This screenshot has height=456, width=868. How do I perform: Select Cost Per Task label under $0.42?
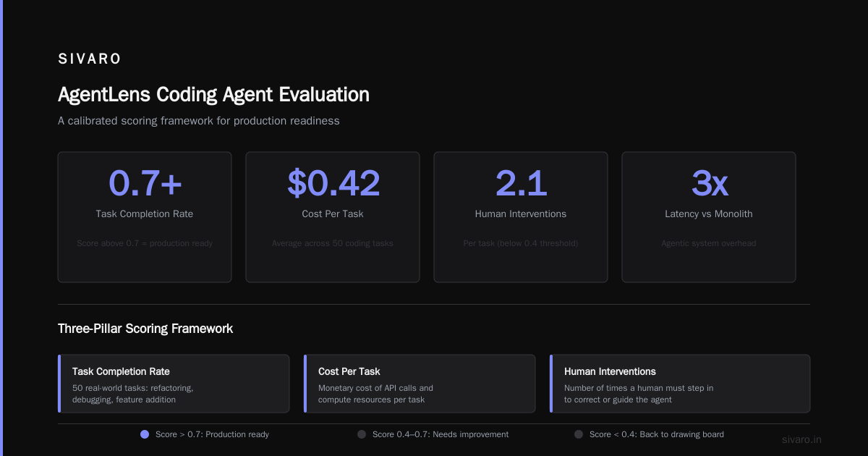tap(333, 214)
